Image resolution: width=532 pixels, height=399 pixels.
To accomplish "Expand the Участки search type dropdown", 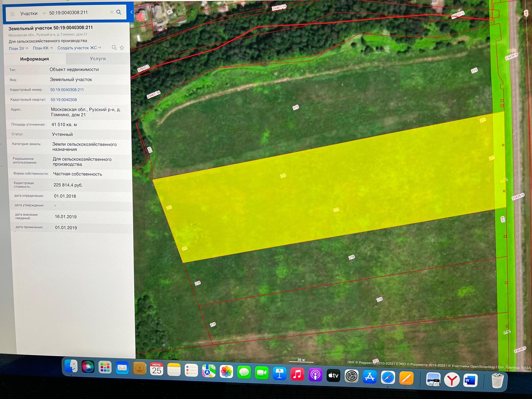I will (x=44, y=13).
